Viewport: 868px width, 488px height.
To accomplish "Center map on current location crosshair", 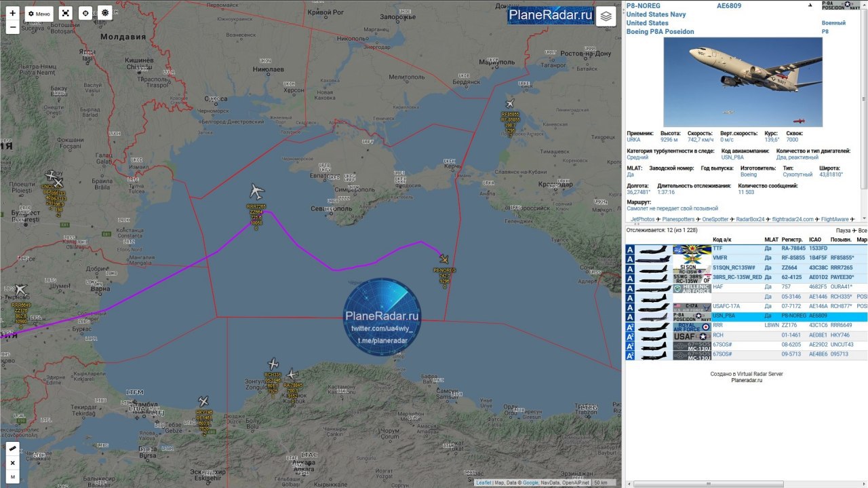I will click(x=85, y=13).
